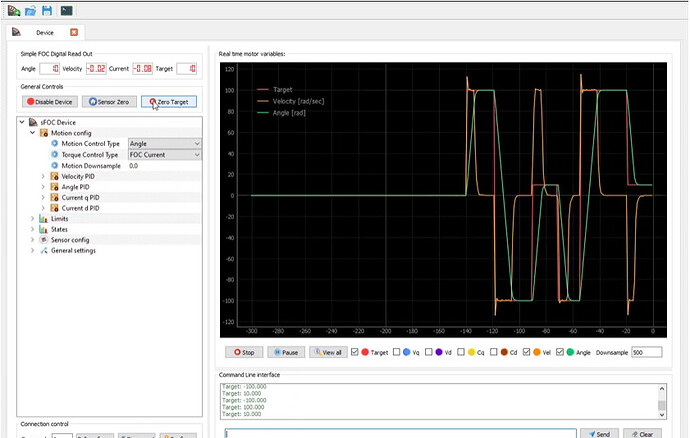Click the General settings tools icon

tap(44, 250)
